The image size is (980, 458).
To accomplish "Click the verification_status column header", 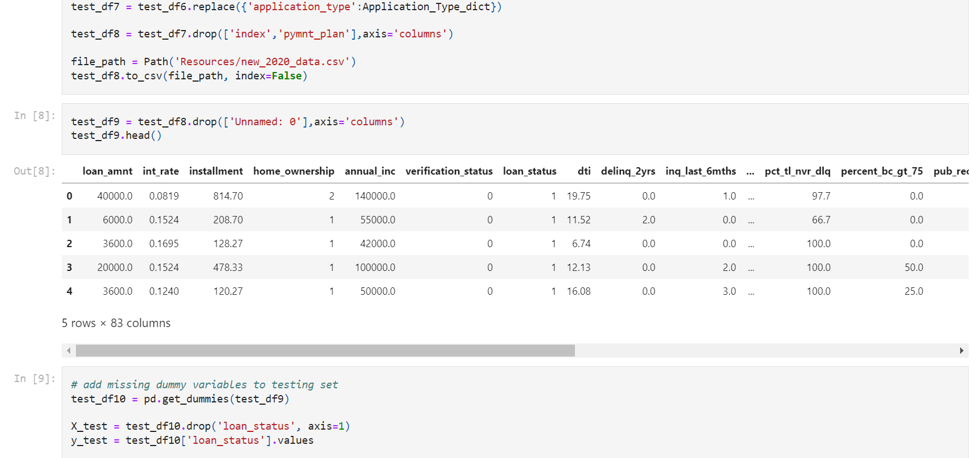I will click(x=449, y=171).
